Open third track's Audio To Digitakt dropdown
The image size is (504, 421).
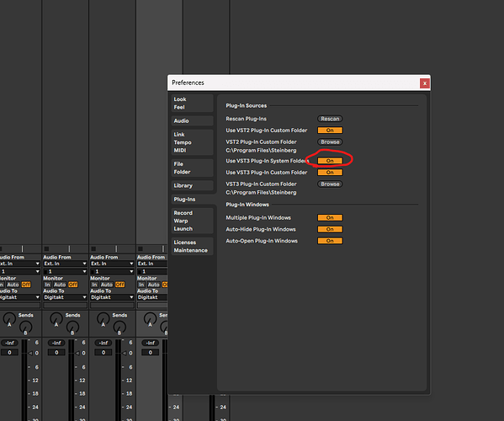[112, 297]
